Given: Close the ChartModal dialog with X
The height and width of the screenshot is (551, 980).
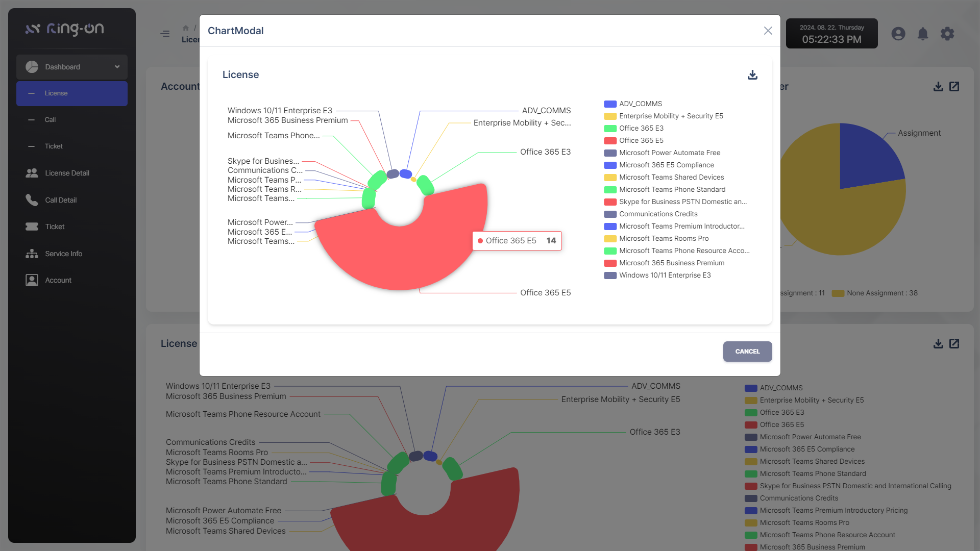Looking at the screenshot, I should (x=768, y=31).
